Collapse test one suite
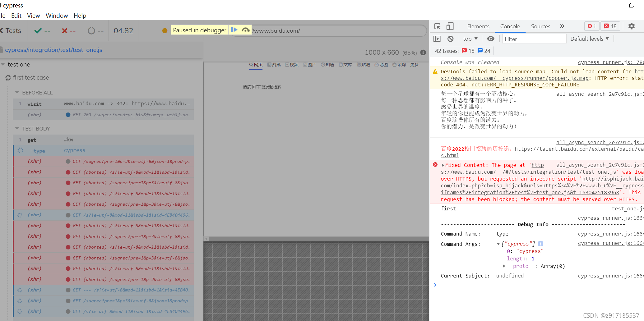 [3, 64]
